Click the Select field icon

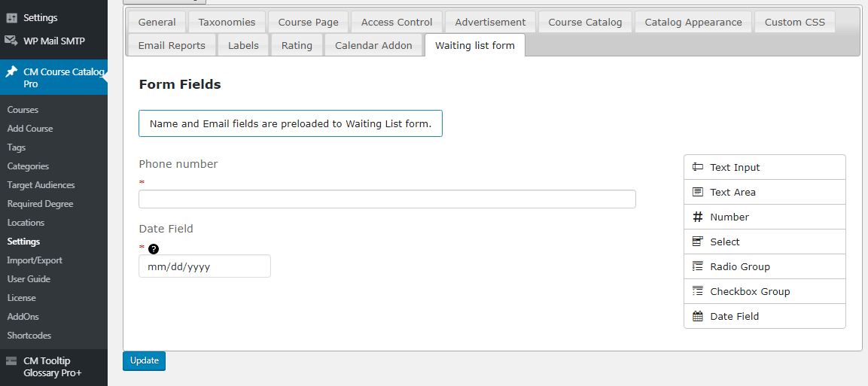point(698,242)
